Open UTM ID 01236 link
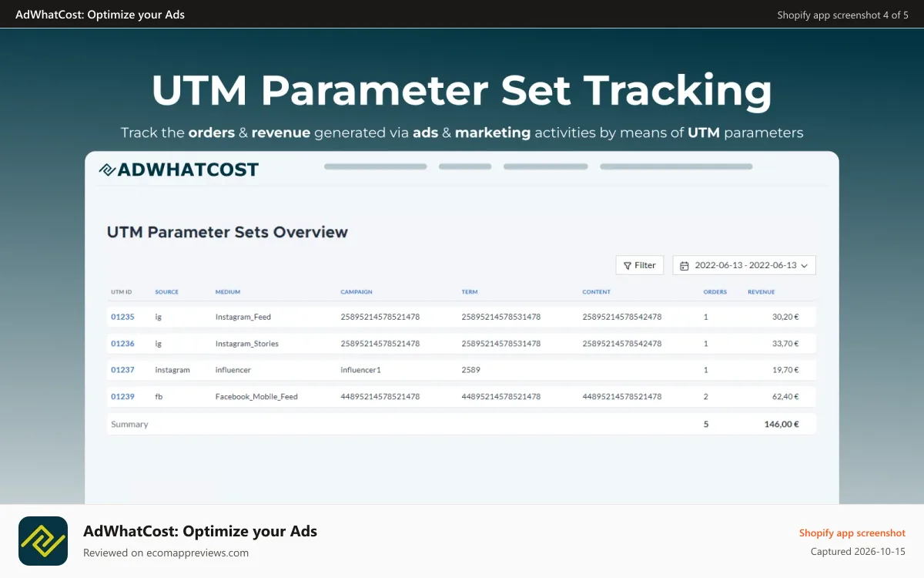 click(122, 344)
